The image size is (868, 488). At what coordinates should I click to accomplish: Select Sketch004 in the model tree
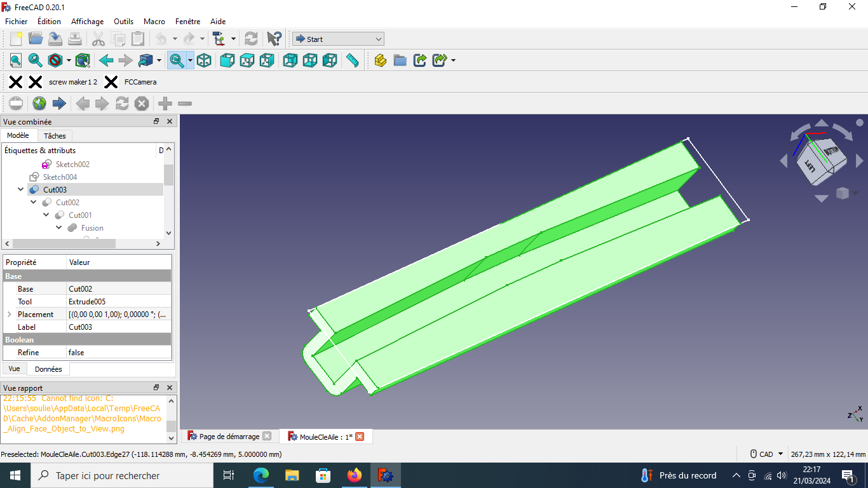[x=60, y=177]
